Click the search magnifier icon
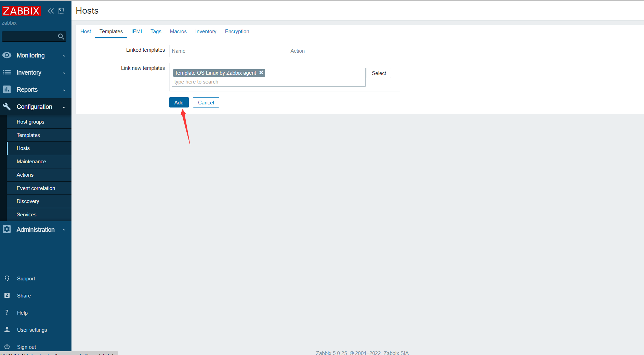This screenshot has width=644, height=355. pos(61,37)
